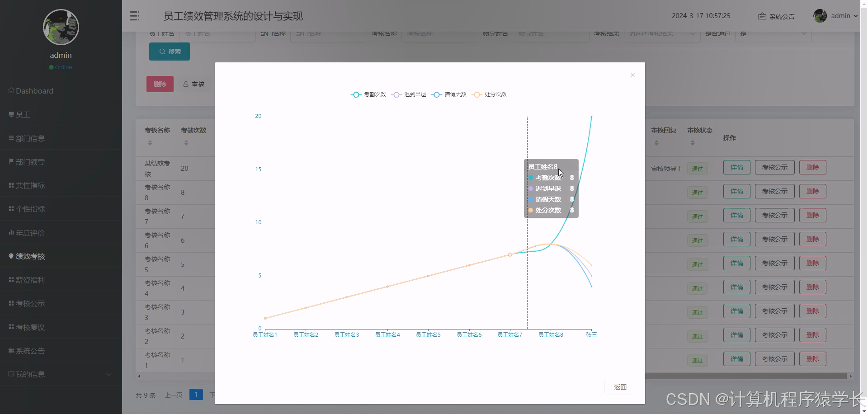Image resolution: width=868 pixels, height=414 pixels.
Task: Click 返回 button in chart dialog
Action: (620, 387)
